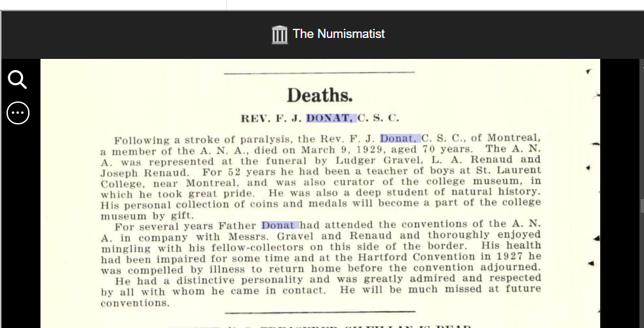Screen dimensions: 644x328
Task: Click the Deaths section heading
Action: tap(320, 95)
